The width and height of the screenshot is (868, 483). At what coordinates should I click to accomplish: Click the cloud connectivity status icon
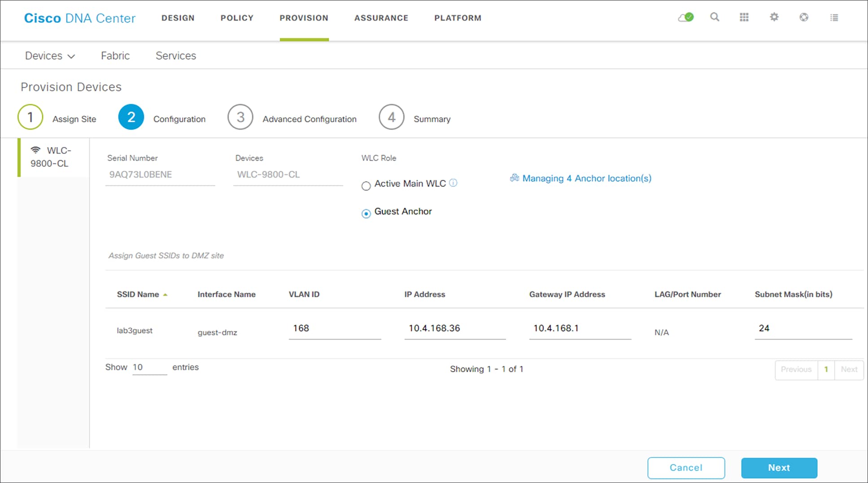click(x=686, y=17)
